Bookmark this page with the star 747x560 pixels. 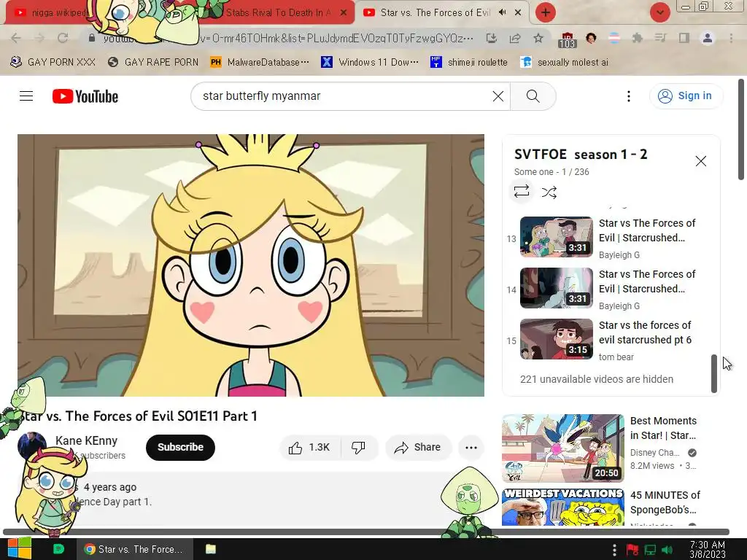coord(538,38)
